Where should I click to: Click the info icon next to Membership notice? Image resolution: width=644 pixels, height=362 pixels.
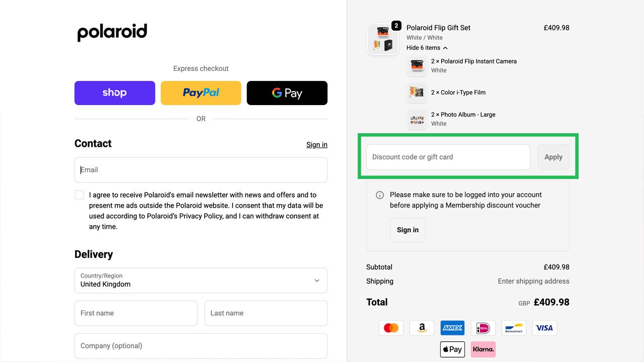(380, 195)
